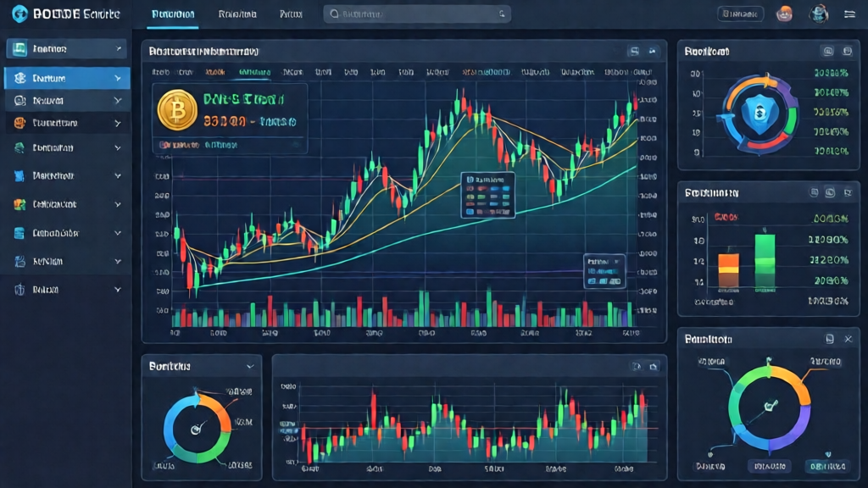Select the active underlined tab in top navigation
Screen dimensions: 868x488
click(172, 14)
